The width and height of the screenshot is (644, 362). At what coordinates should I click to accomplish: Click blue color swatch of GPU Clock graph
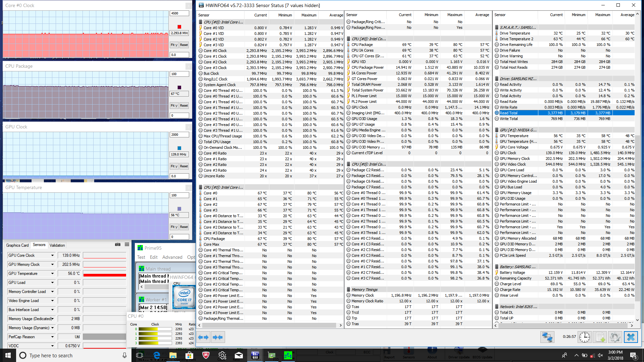(179, 148)
